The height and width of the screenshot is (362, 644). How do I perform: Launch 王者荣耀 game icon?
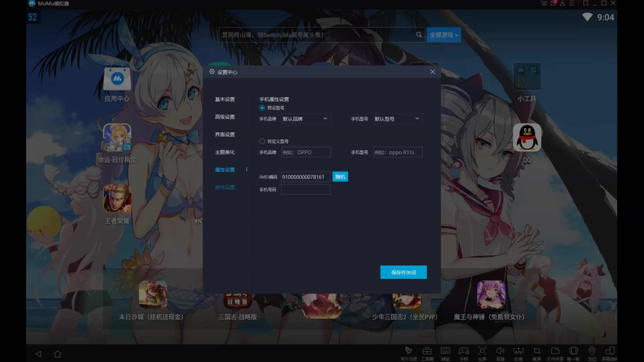(117, 198)
